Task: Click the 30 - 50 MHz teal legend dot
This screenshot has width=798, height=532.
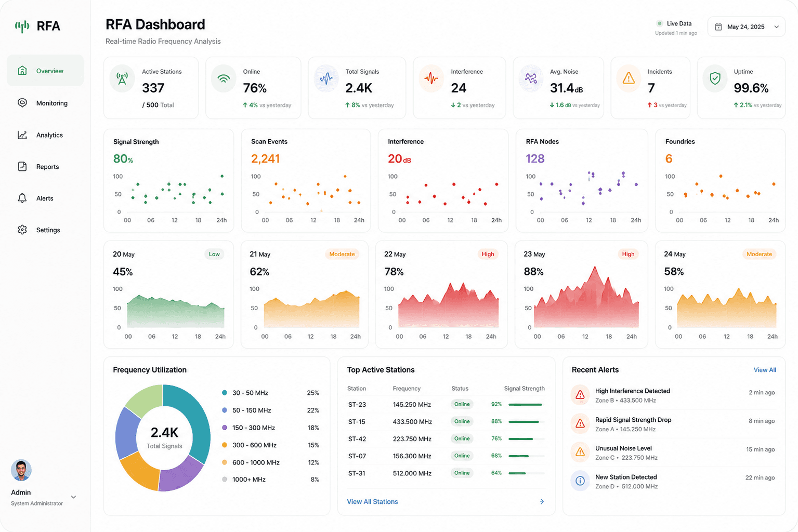Action: coord(225,393)
